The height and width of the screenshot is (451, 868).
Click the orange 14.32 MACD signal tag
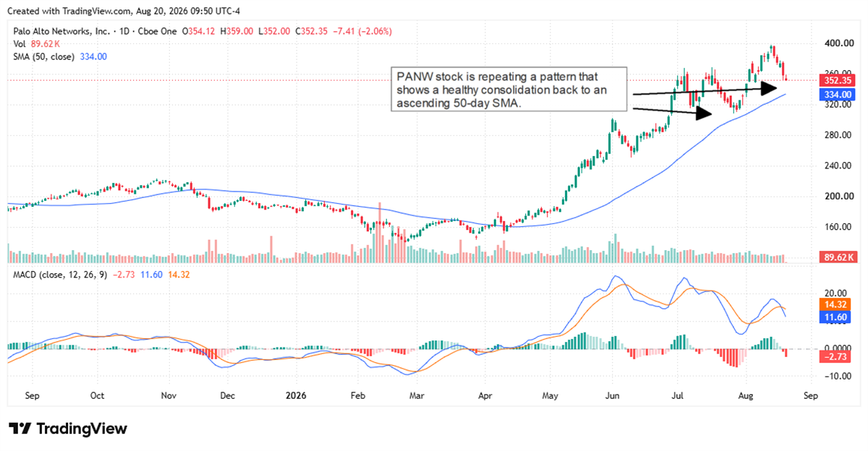[835, 306]
